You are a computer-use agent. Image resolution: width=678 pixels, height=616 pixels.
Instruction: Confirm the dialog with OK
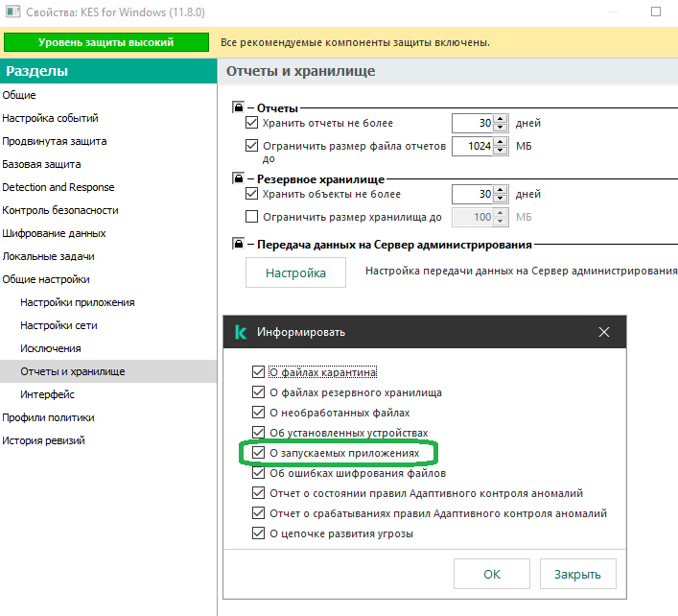pyautogui.click(x=492, y=574)
